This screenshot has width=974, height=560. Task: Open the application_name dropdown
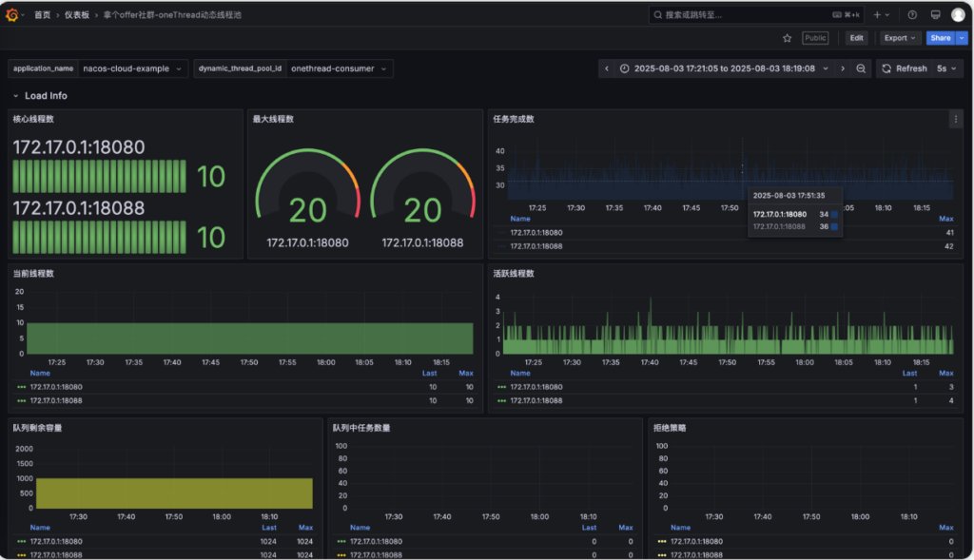134,68
